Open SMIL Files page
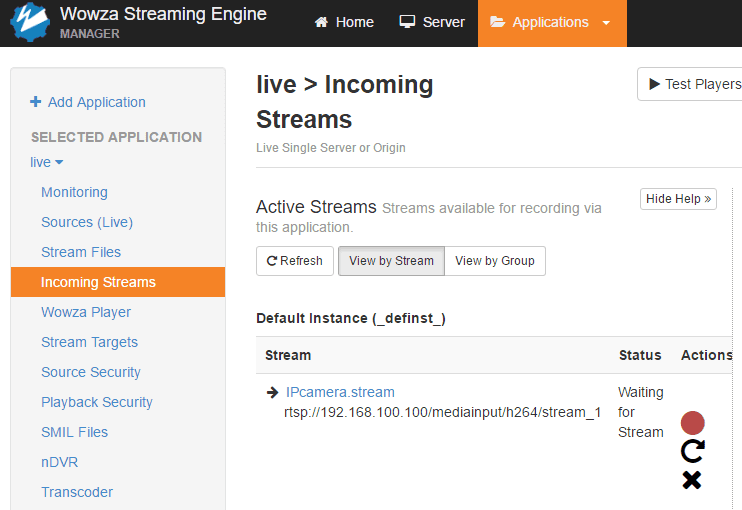Viewport: 742px width, 510px height. click(x=74, y=432)
